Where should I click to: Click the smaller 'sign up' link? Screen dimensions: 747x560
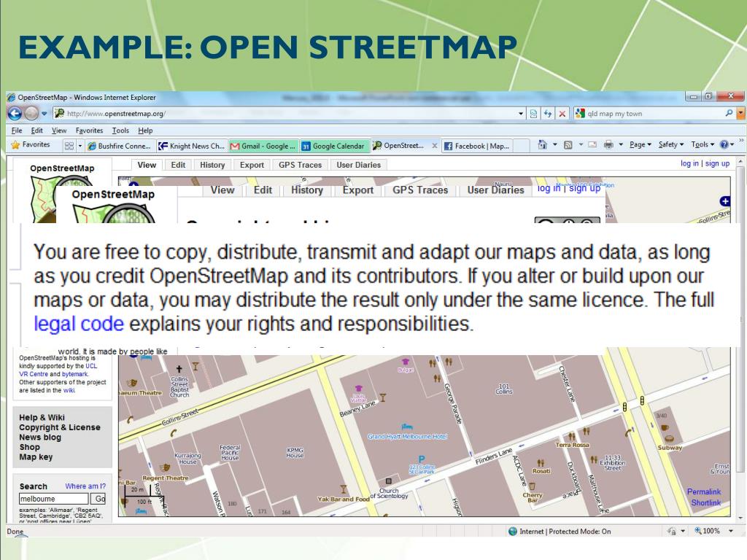[718, 163]
